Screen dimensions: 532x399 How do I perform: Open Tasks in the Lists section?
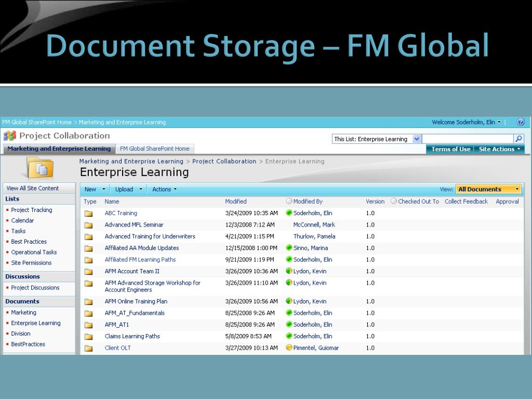pyautogui.click(x=18, y=231)
